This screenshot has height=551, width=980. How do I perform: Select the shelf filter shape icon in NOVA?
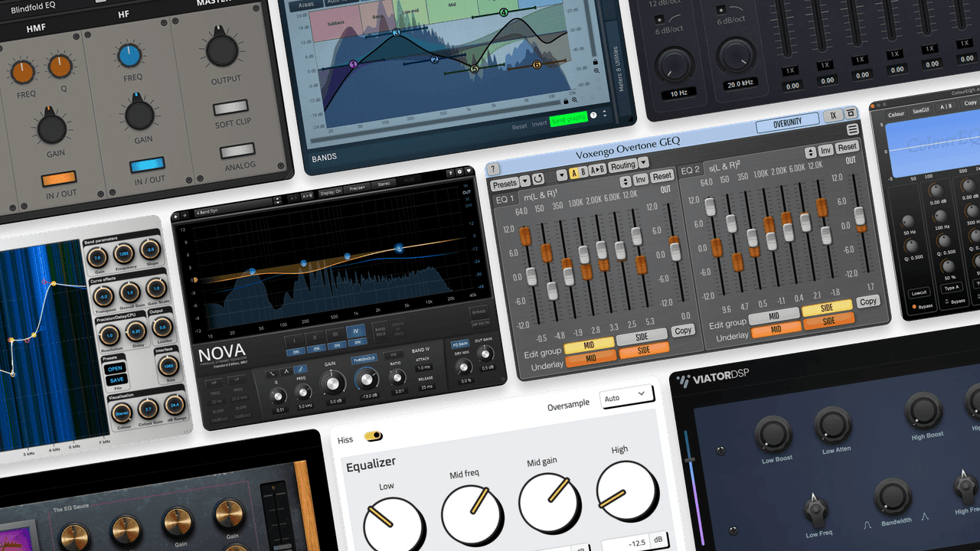tap(300, 368)
